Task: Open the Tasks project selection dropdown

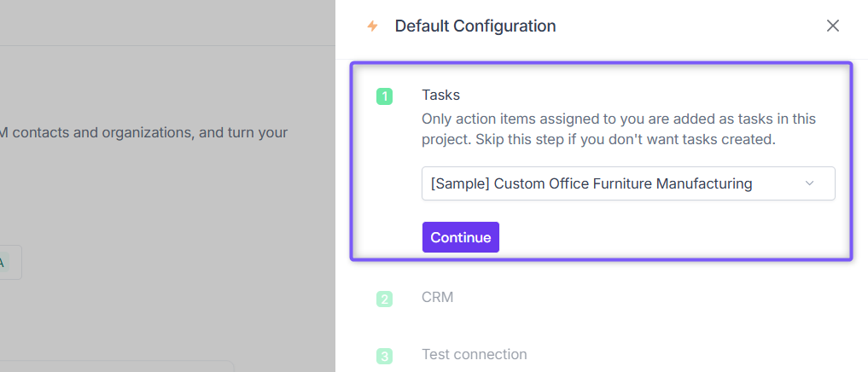Action: click(x=628, y=183)
